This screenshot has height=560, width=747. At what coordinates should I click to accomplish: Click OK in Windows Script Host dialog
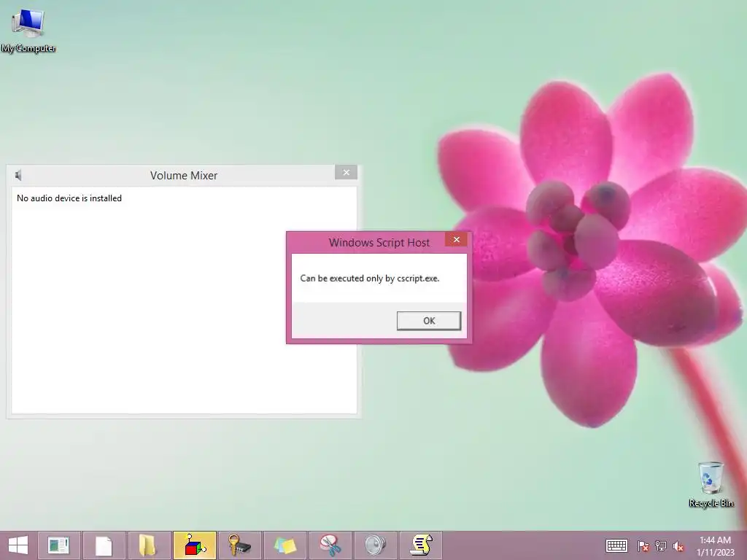pyautogui.click(x=429, y=321)
